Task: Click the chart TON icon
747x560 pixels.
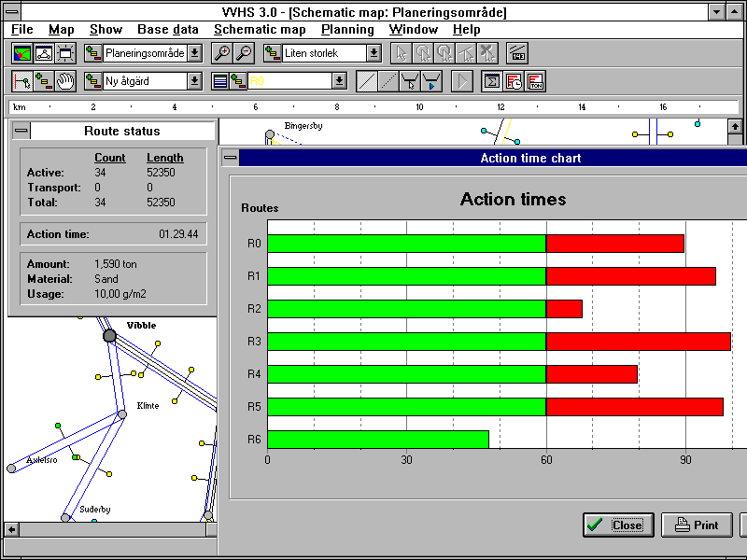Action: coord(535,81)
